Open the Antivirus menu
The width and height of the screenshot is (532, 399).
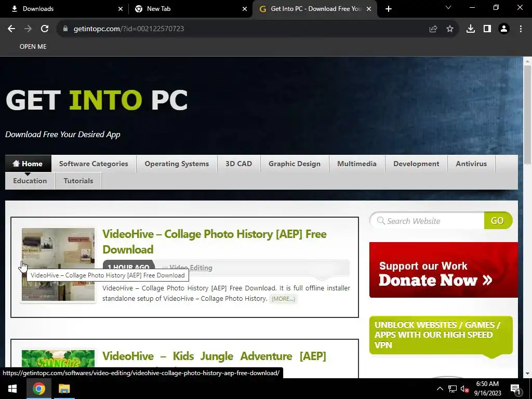pos(471,164)
